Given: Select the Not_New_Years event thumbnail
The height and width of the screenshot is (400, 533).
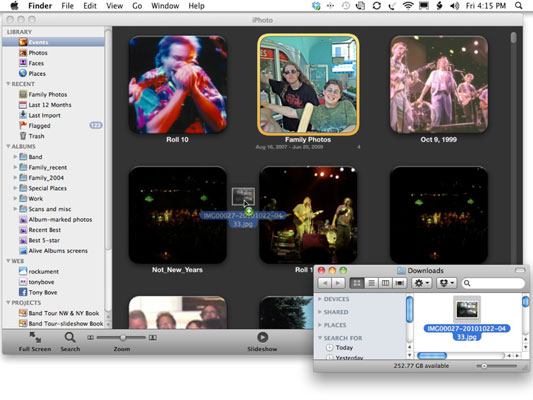Looking at the screenshot, I should [x=177, y=215].
